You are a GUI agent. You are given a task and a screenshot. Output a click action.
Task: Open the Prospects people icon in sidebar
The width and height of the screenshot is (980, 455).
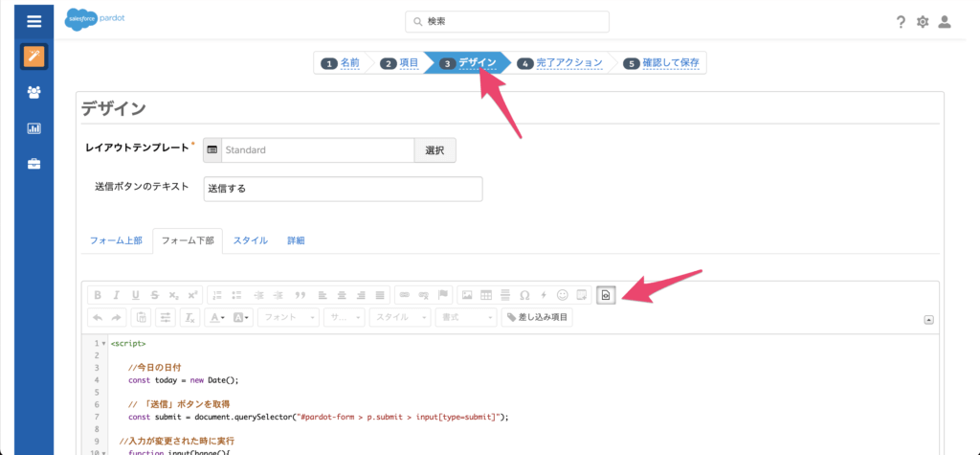click(x=33, y=93)
